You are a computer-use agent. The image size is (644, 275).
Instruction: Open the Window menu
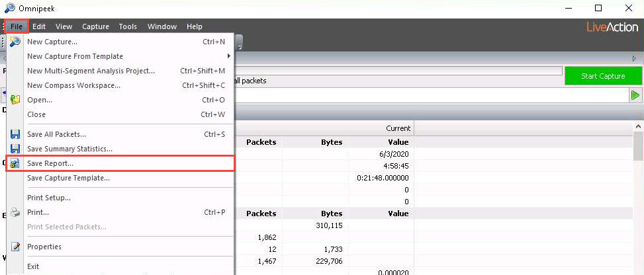point(161,26)
